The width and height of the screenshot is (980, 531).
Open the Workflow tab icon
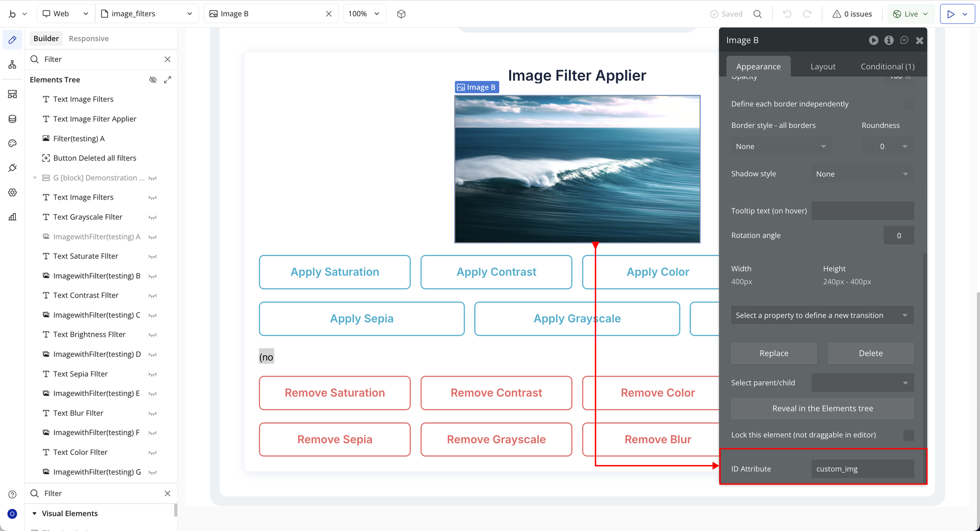(x=12, y=64)
